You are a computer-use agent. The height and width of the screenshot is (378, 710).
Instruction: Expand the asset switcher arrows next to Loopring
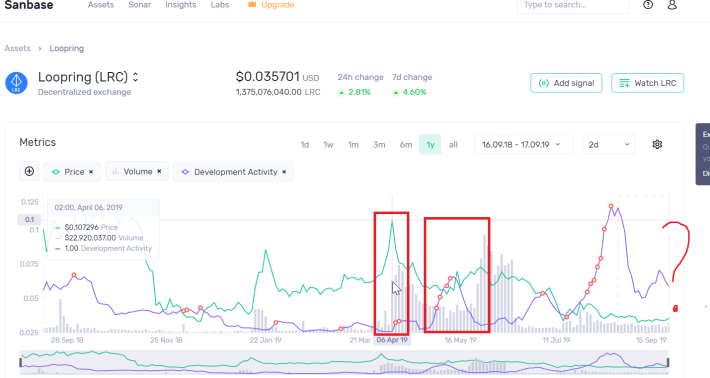(x=135, y=77)
